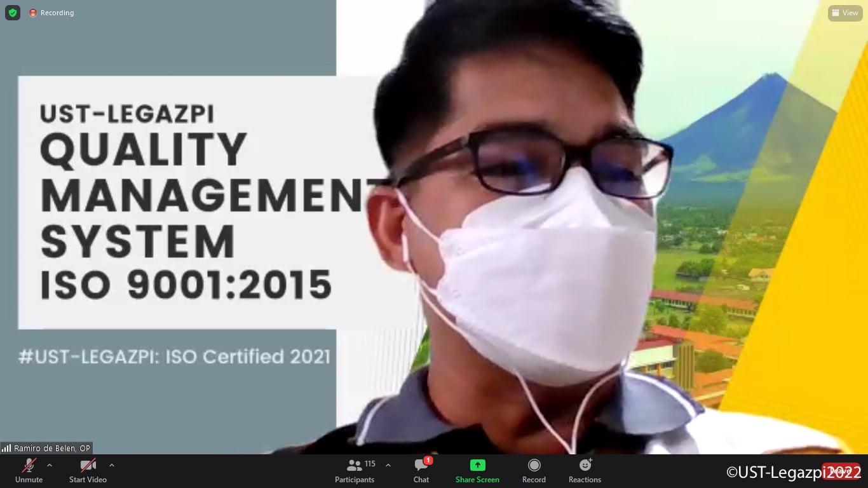Viewport: 868px width, 488px height.
Task: Click the 115 participants count
Action: (370, 464)
